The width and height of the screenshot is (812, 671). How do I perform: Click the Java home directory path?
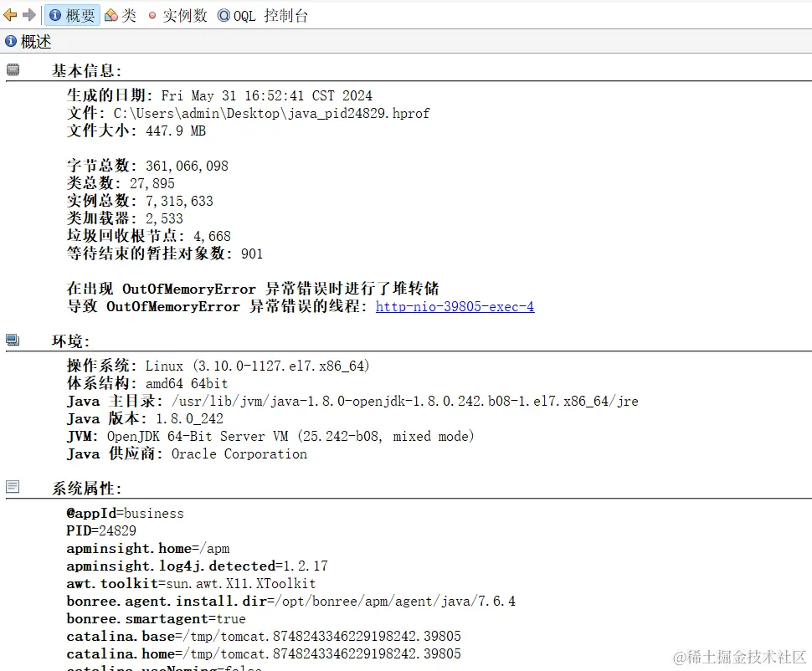click(405, 402)
